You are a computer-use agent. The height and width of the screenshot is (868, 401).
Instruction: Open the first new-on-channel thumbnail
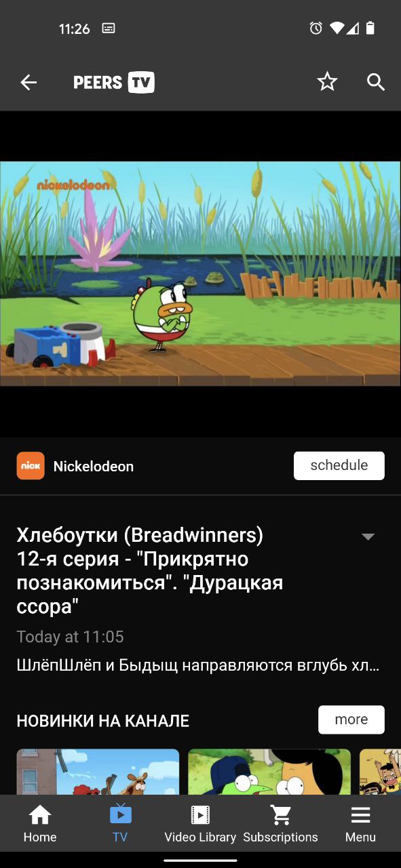click(x=98, y=772)
